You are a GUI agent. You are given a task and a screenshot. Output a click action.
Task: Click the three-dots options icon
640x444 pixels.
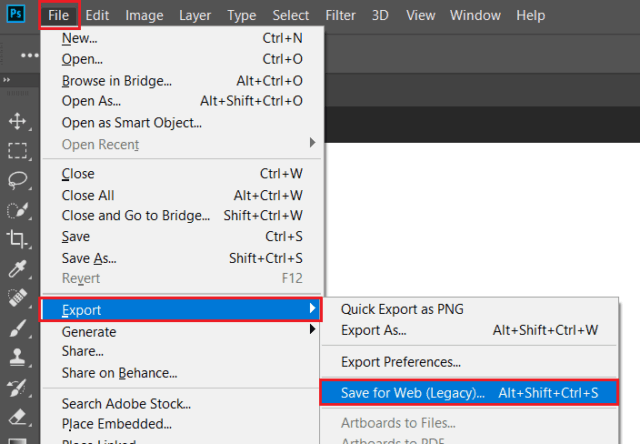30,55
